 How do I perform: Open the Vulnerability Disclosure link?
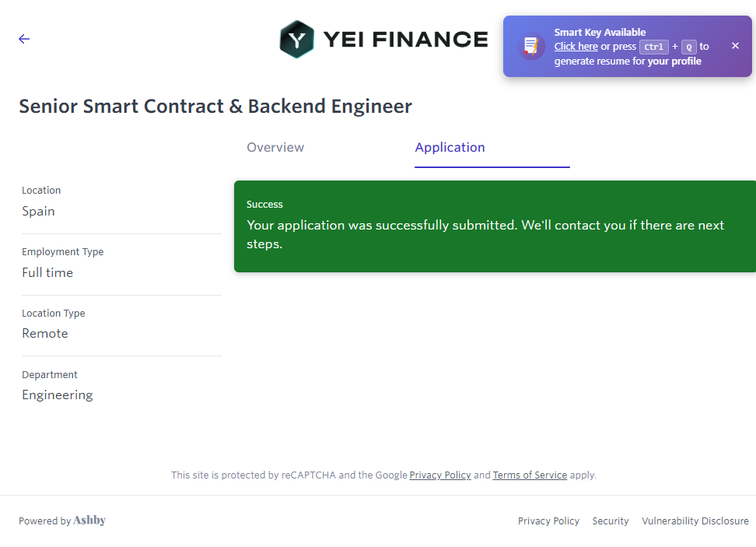point(695,521)
